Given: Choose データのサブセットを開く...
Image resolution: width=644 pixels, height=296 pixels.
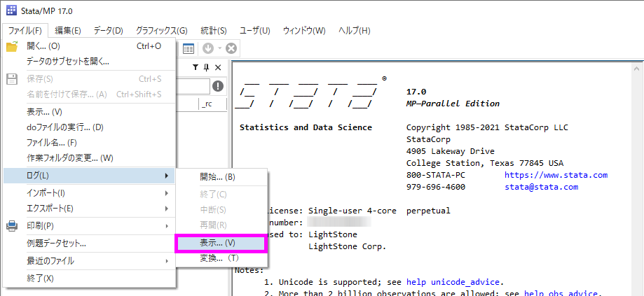Looking at the screenshot, I should tap(89, 62).
